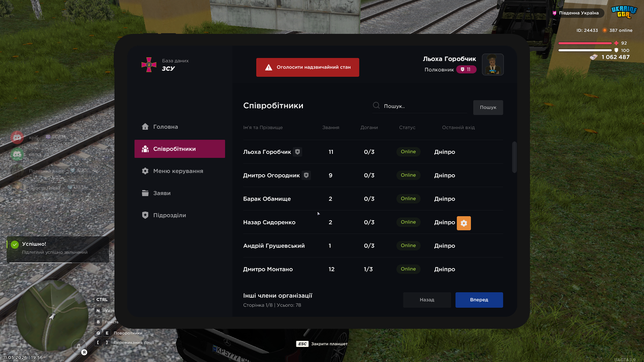Click the shield badge next to Льоха Горобчик

[298, 151]
